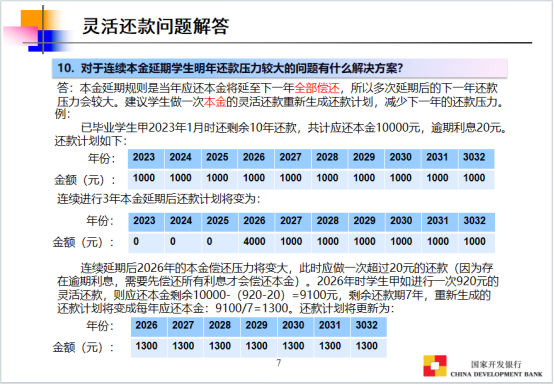This screenshot has height=385, width=554.
Task: Click the 1300 cell under year 2030
Action: (296, 347)
